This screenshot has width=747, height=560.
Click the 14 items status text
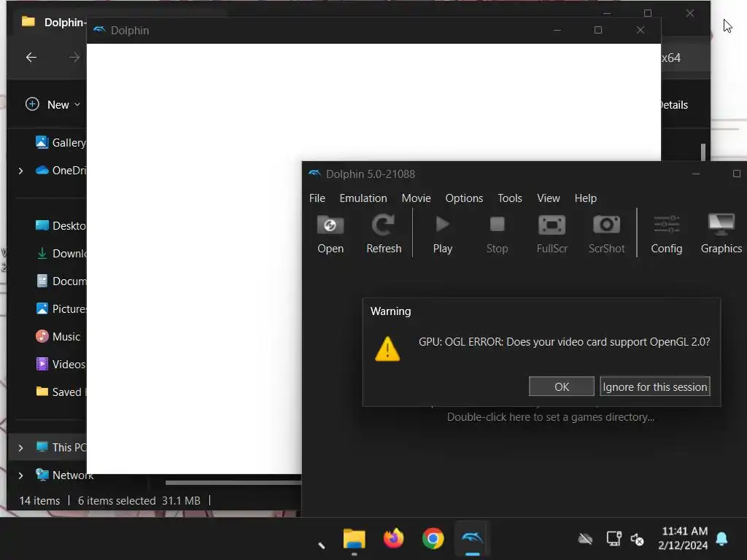point(39,500)
